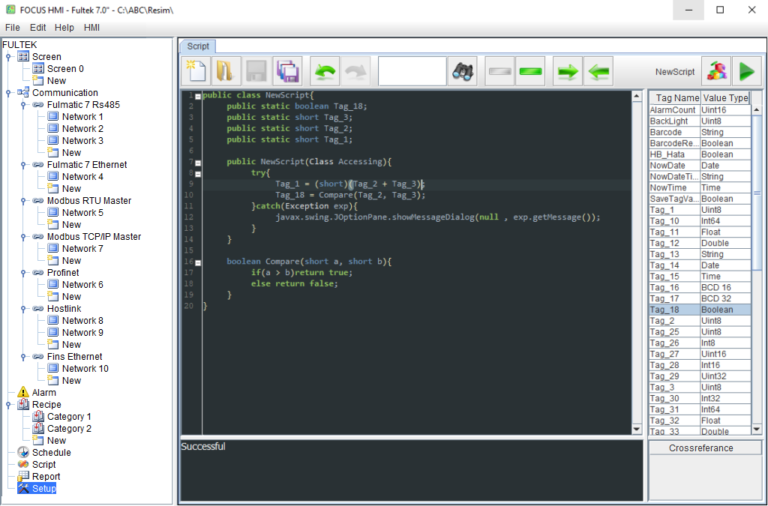The image size is (768, 506).
Task: Click the green bar toolbar icon
Action: pyautogui.click(x=530, y=71)
